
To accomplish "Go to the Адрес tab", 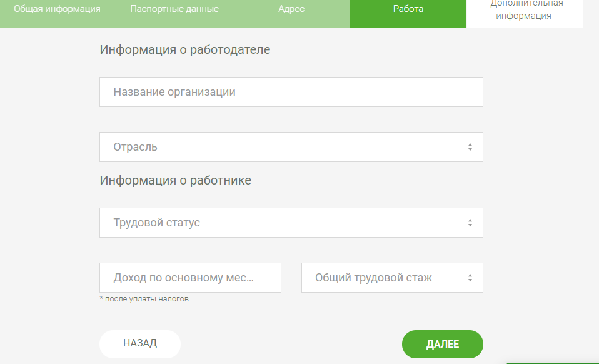I will coord(291,9).
